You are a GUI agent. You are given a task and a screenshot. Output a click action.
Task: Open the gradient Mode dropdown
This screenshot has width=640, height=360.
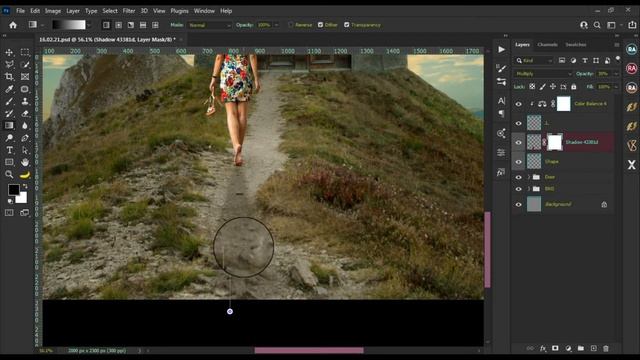(209, 25)
